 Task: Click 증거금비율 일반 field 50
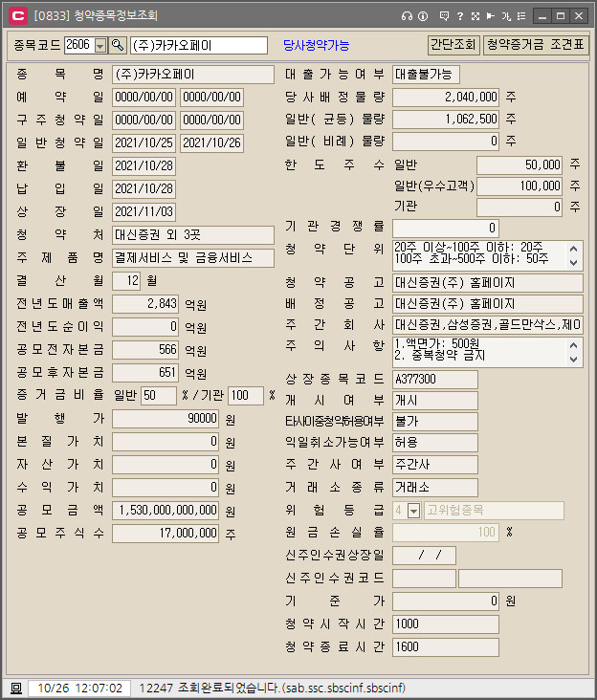pos(159,396)
